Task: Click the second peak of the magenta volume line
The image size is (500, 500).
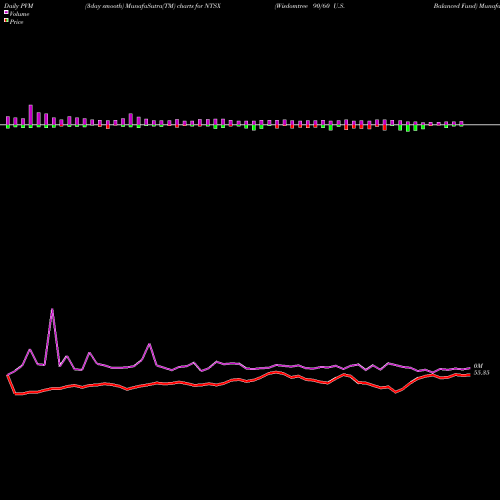Action: 150,344
